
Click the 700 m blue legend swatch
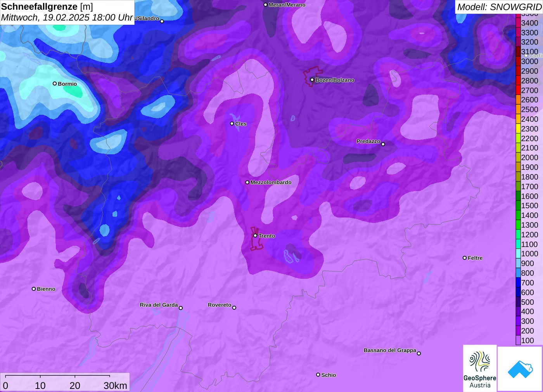point(518,283)
